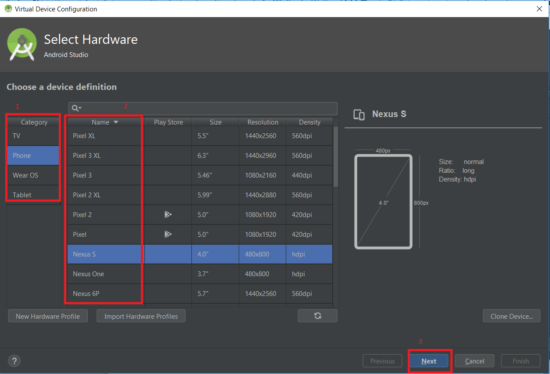The image size is (550, 374).
Task: Select the Phone category
Action: pyautogui.click(x=33, y=155)
